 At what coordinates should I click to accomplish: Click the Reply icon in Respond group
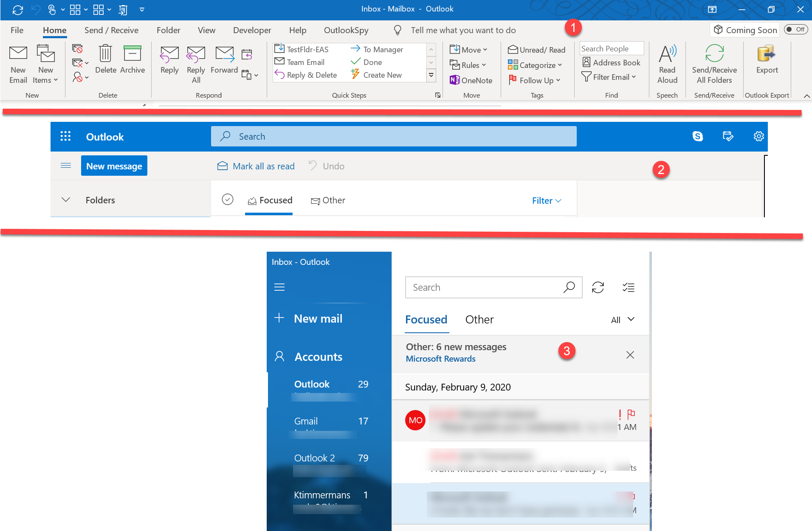169,59
